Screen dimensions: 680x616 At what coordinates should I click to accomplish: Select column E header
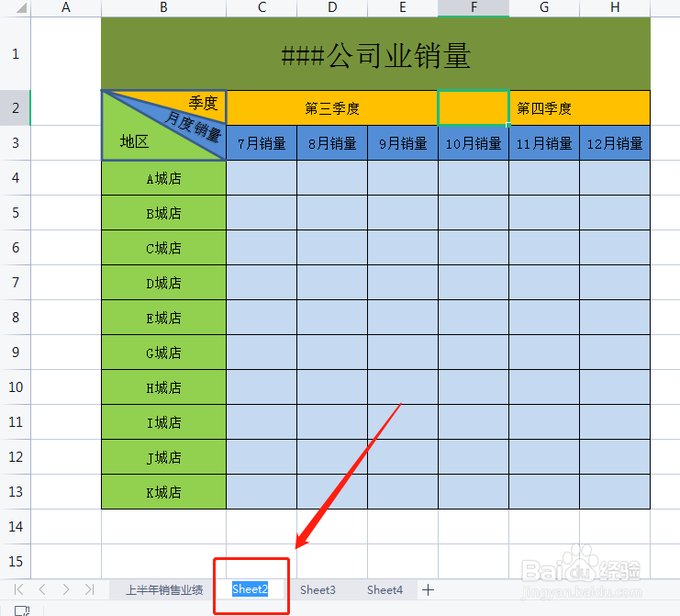(403, 8)
